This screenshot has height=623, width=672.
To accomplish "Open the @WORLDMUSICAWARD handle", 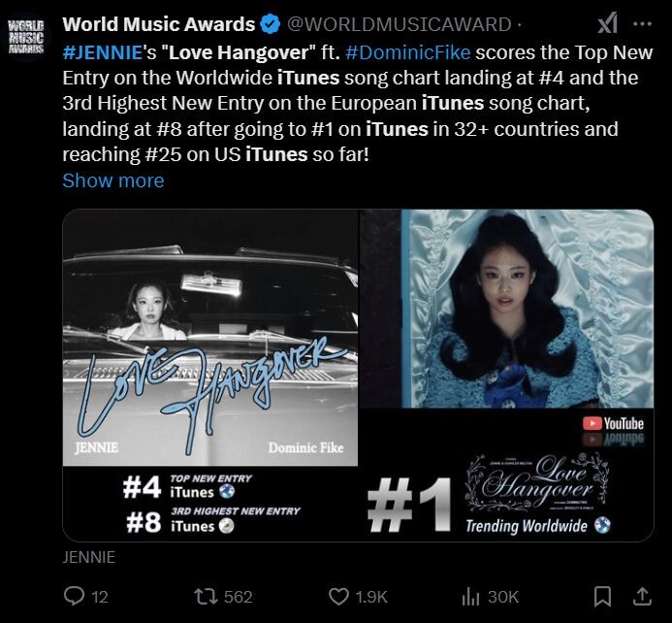I will [x=399, y=24].
